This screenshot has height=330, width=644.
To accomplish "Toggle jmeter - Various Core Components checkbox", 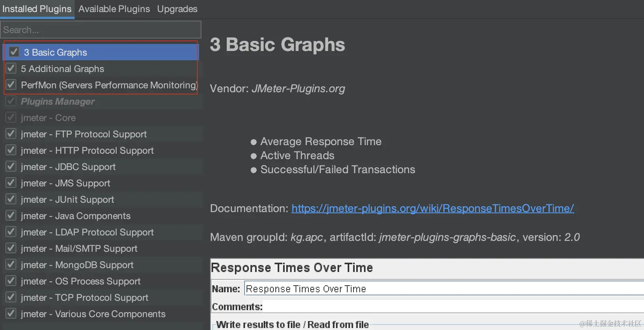I will click(x=11, y=313).
